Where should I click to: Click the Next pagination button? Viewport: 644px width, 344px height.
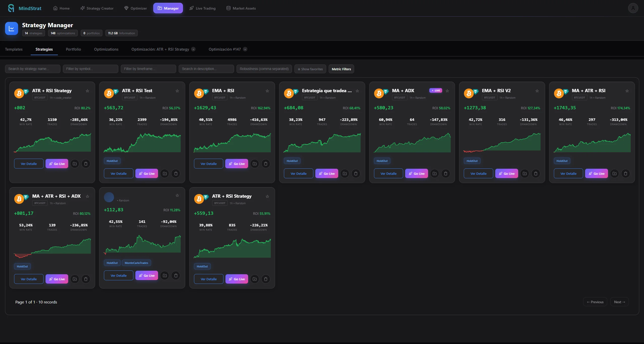[x=619, y=302]
